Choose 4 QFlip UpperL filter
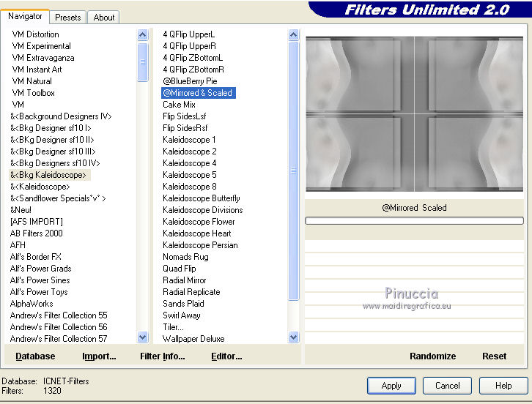 pyautogui.click(x=188, y=34)
